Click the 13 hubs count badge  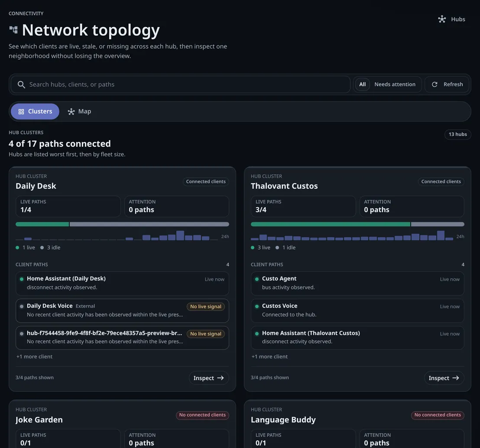[457, 134]
